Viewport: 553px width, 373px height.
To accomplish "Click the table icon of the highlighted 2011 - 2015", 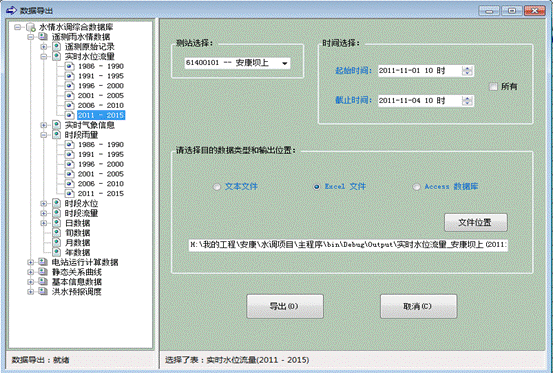I will click(69, 115).
